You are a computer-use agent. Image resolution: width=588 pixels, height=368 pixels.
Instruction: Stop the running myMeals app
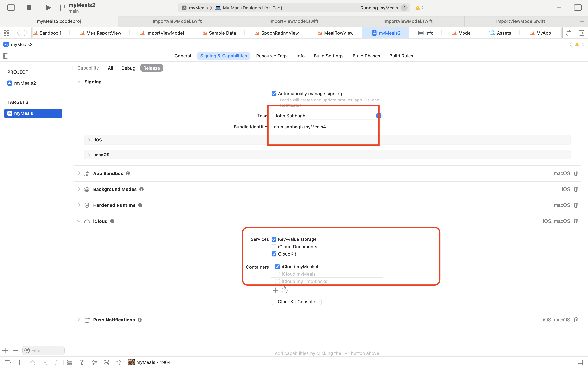(29, 8)
